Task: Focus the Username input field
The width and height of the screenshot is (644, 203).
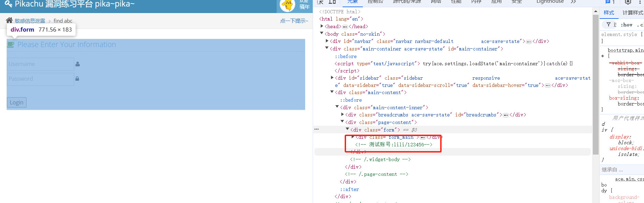Action: [x=41, y=64]
